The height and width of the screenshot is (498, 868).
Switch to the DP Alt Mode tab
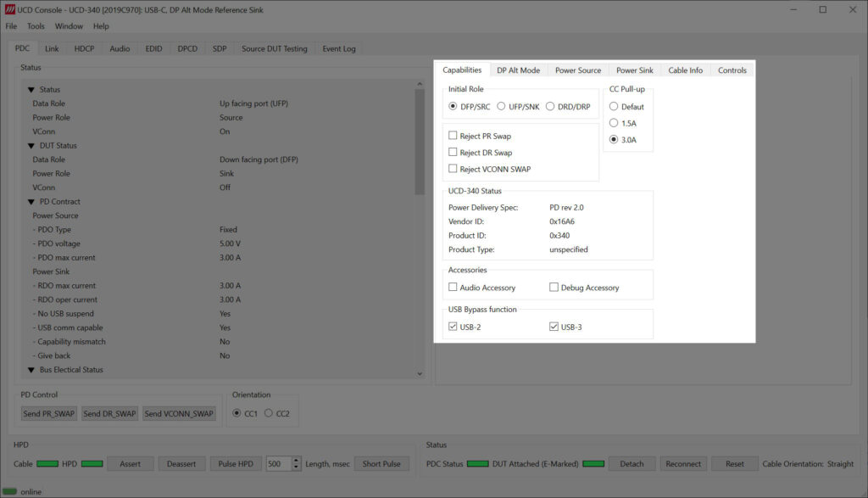coord(518,70)
